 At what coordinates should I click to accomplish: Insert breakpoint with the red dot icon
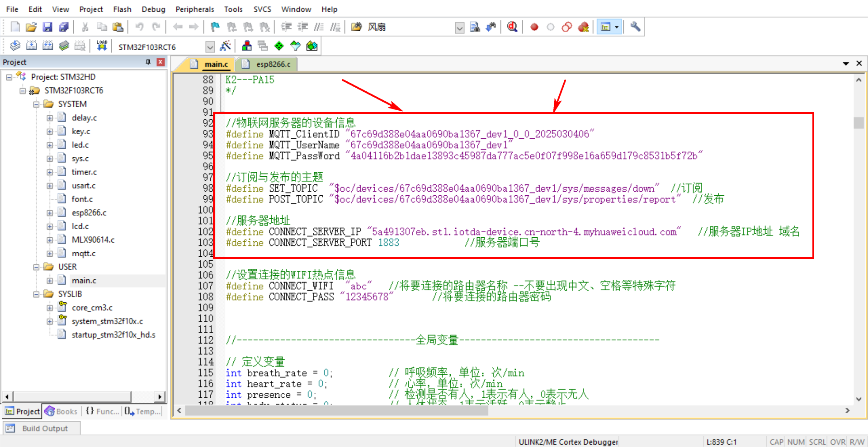(534, 27)
